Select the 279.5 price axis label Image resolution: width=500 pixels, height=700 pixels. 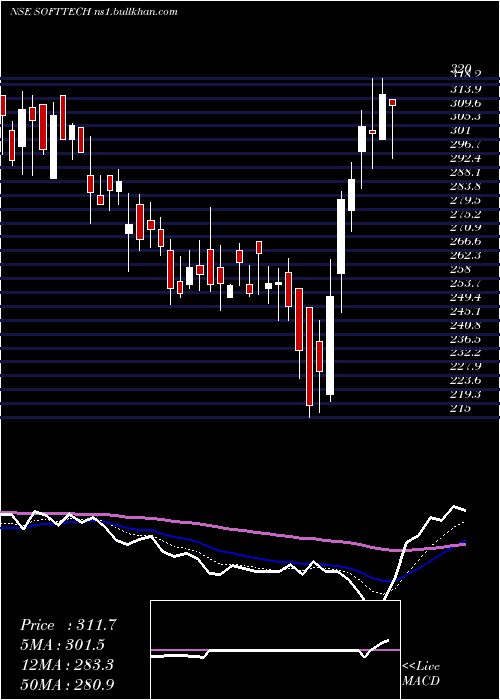[x=467, y=200]
